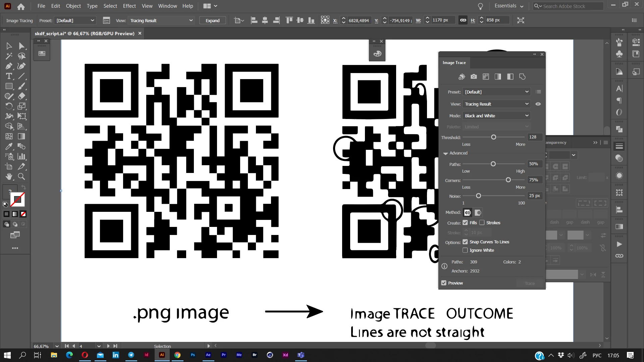
Task: Click the Expand button
Action: point(212,20)
